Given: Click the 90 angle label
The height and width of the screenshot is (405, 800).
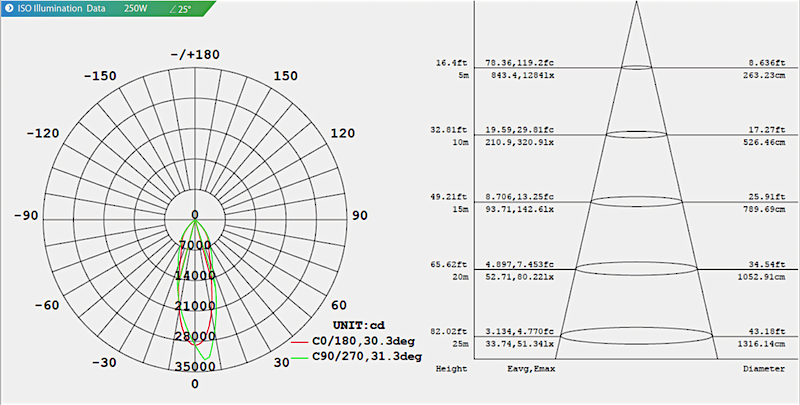Looking at the screenshot, I should (x=360, y=216).
